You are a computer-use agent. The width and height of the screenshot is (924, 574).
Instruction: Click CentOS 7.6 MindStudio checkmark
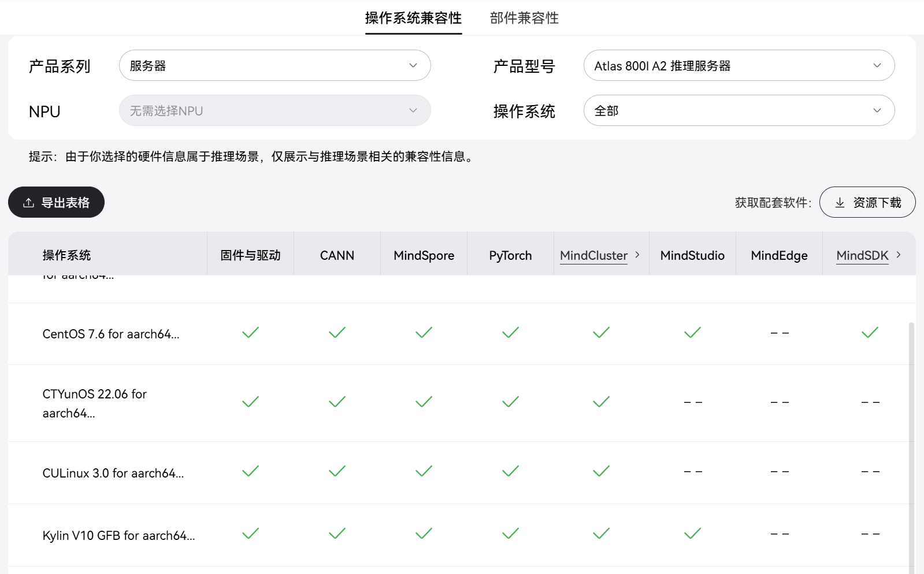point(692,333)
